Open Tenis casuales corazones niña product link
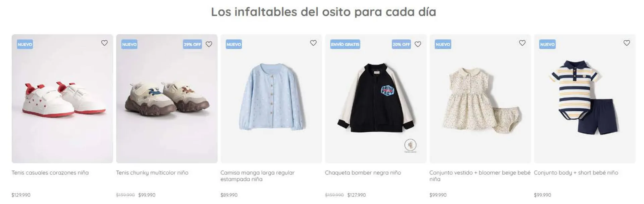The image size is (644, 204). pos(50,173)
